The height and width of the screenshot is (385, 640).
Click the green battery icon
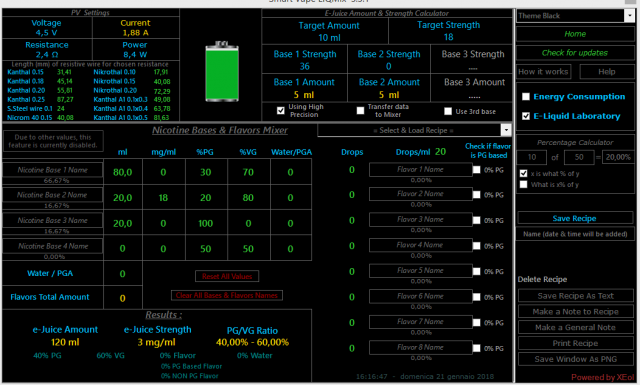[222, 71]
